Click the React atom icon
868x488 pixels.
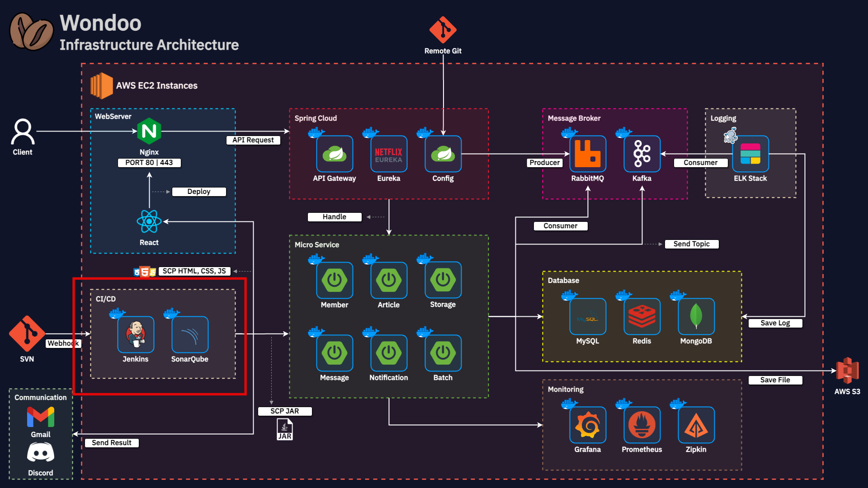149,221
